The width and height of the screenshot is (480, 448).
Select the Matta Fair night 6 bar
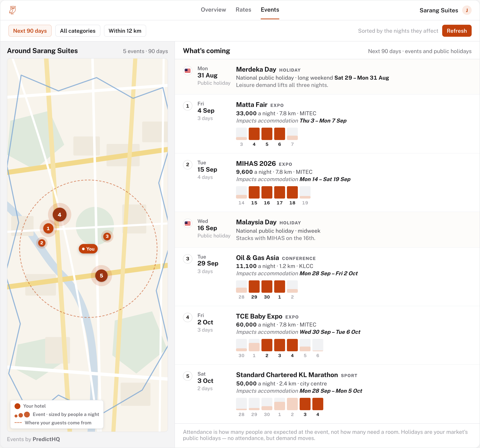click(x=280, y=134)
